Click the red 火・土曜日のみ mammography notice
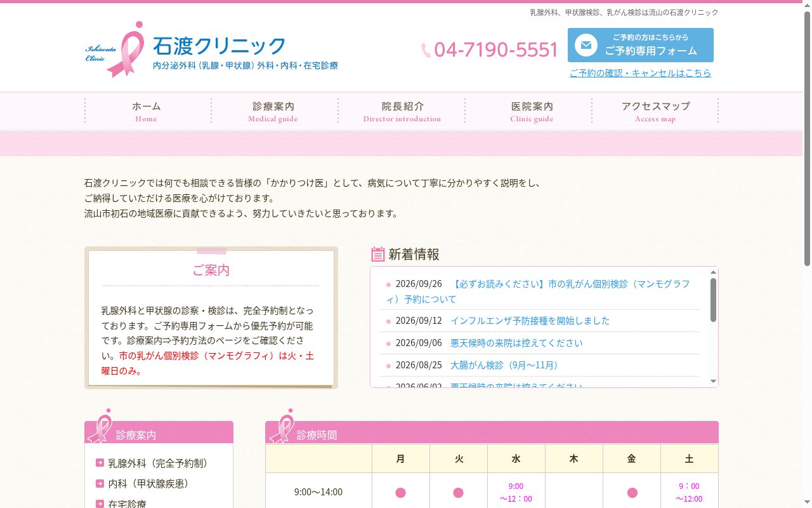 [207, 363]
